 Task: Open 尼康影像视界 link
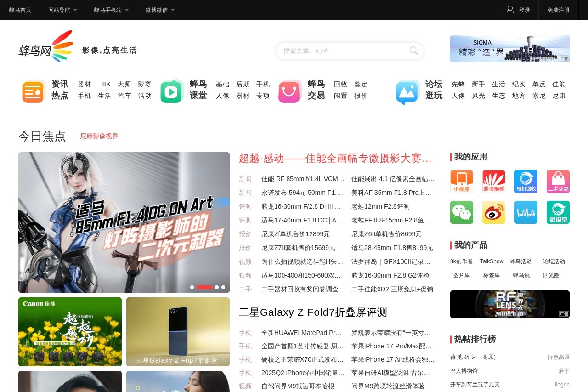coord(99,136)
